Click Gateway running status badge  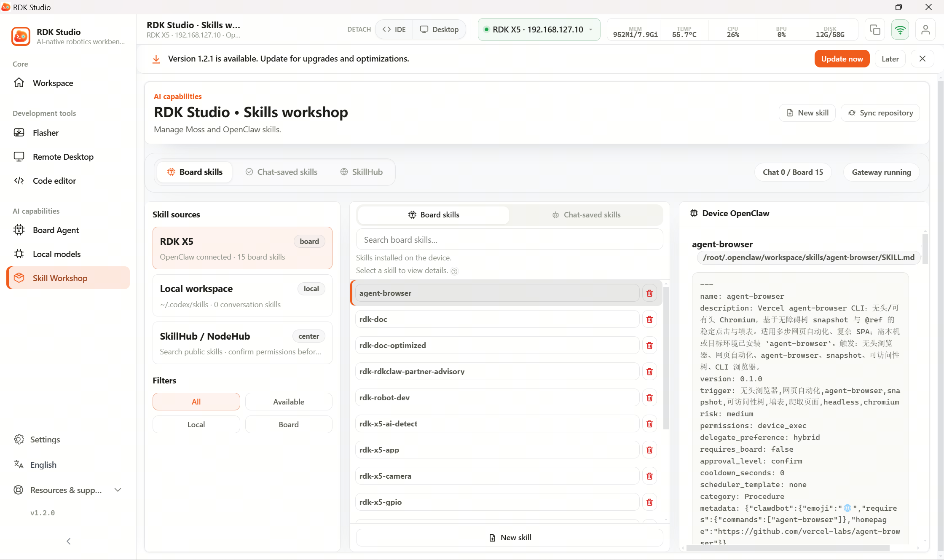(881, 172)
